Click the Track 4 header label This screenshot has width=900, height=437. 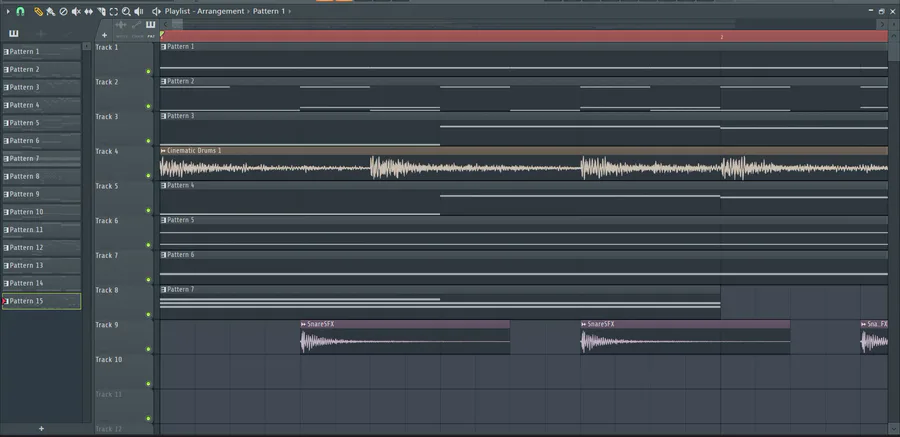pyautogui.click(x=106, y=152)
